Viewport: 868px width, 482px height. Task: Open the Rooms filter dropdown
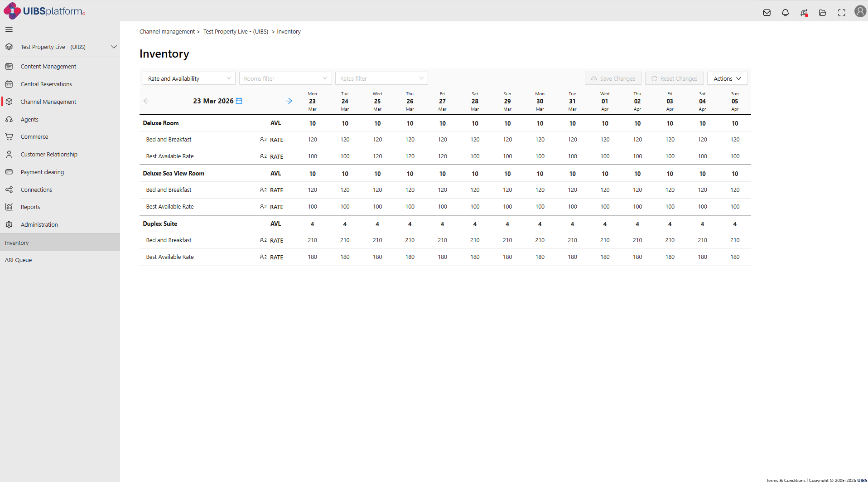pyautogui.click(x=285, y=78)
